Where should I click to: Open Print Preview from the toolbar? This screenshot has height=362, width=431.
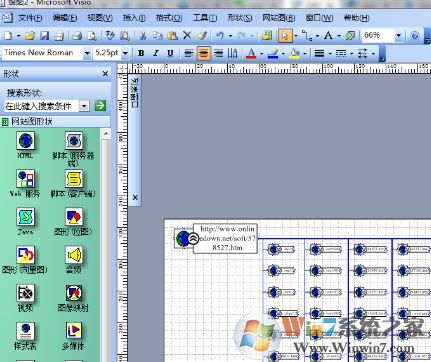coord(92,35)
